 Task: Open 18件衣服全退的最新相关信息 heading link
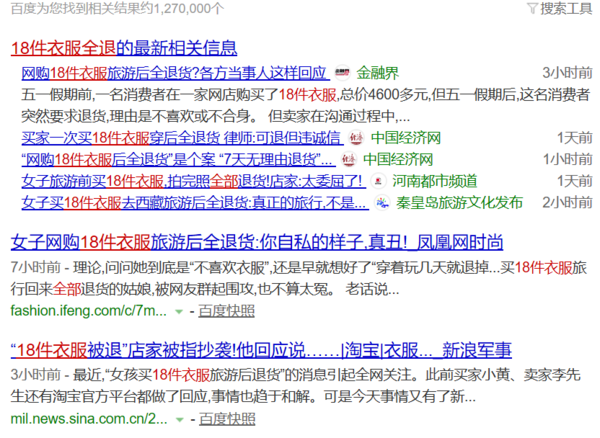(124, 48)
